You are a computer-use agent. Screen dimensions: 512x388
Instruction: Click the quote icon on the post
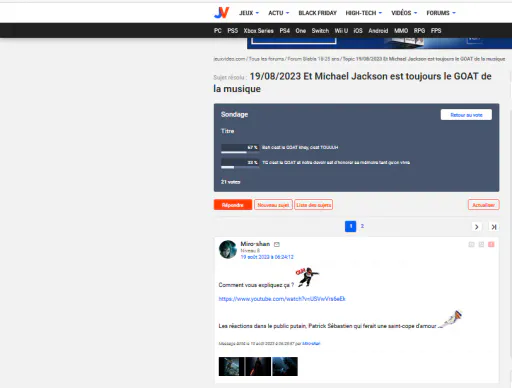471,245
